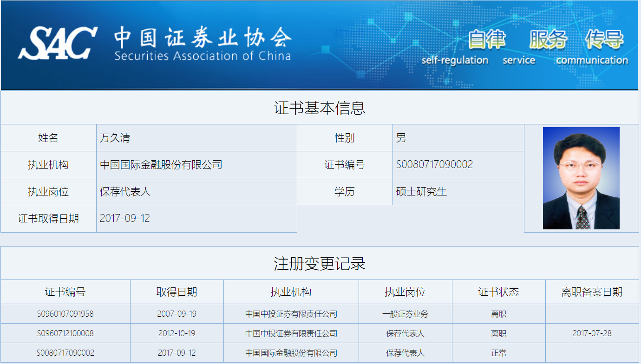Select the 正常 status cell

[x=498, y=353]
